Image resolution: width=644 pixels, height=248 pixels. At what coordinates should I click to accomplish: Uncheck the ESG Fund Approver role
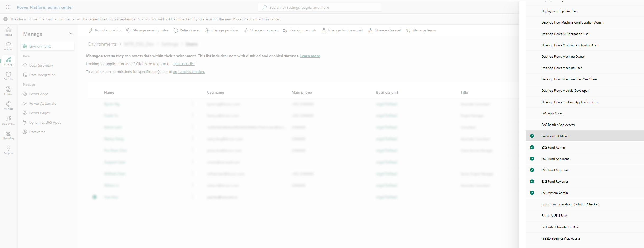532,170
